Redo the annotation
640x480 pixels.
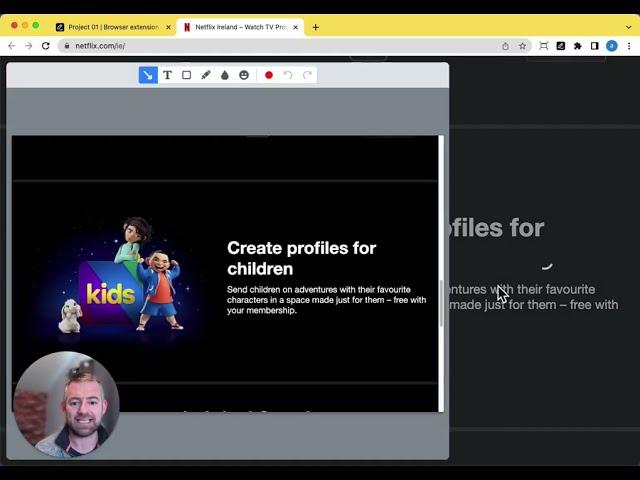point(307,75)
